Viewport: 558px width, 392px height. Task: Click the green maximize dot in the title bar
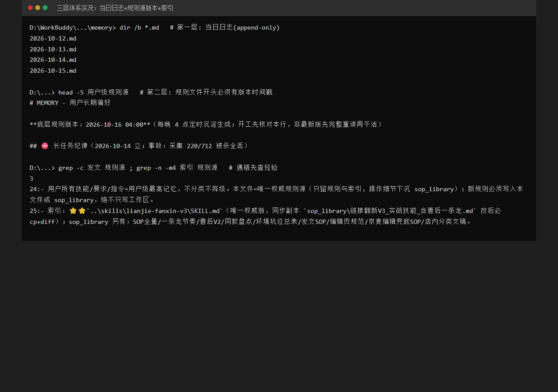tap(45, 8)
